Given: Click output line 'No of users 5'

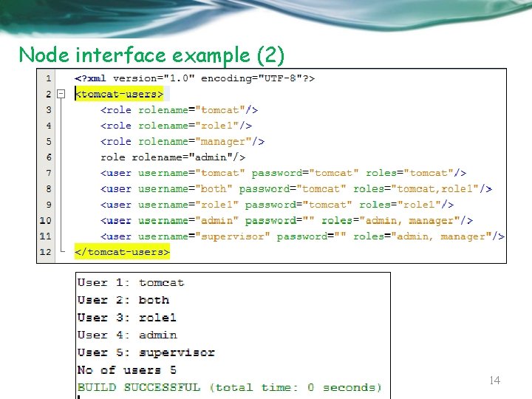Looking at the screenshot, I should pyautogui.click(x=127, y=370).
